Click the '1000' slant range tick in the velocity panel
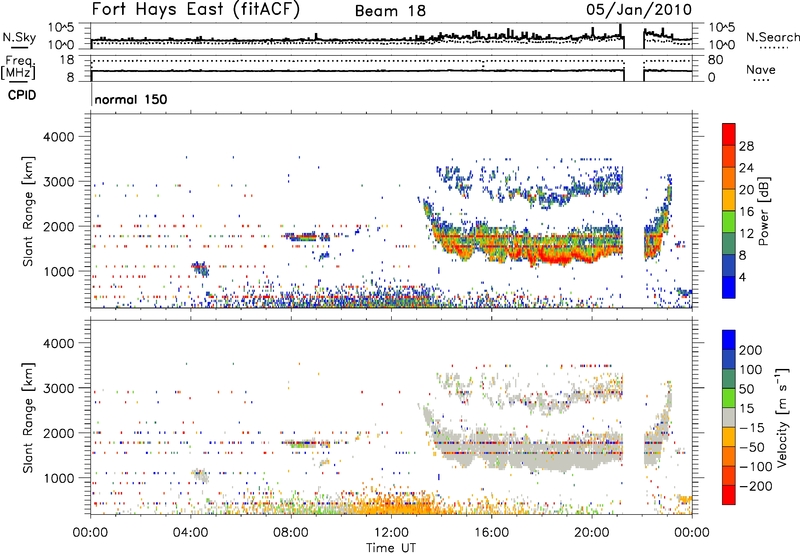The image size is (800, 554). 59,478
